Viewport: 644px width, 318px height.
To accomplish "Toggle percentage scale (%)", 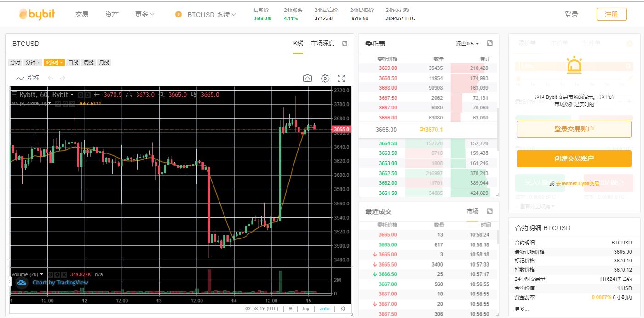I will pyautogui.click(x=291, y=309).
